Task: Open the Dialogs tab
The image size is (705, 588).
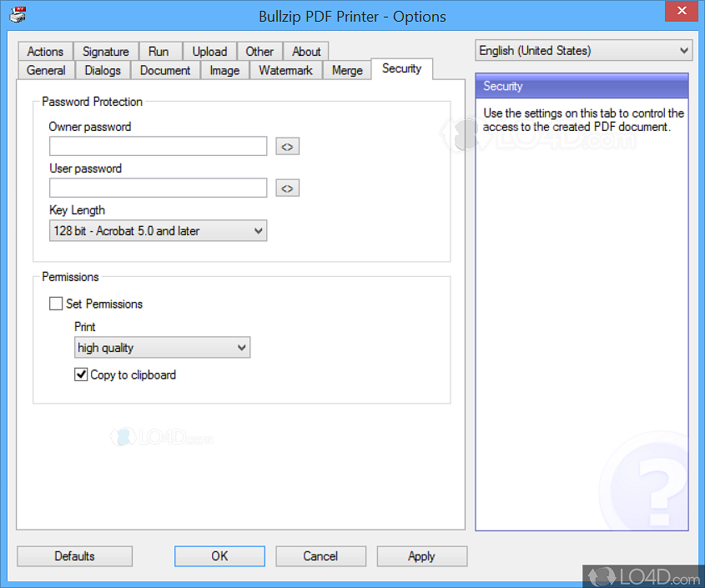Action: 103,71
